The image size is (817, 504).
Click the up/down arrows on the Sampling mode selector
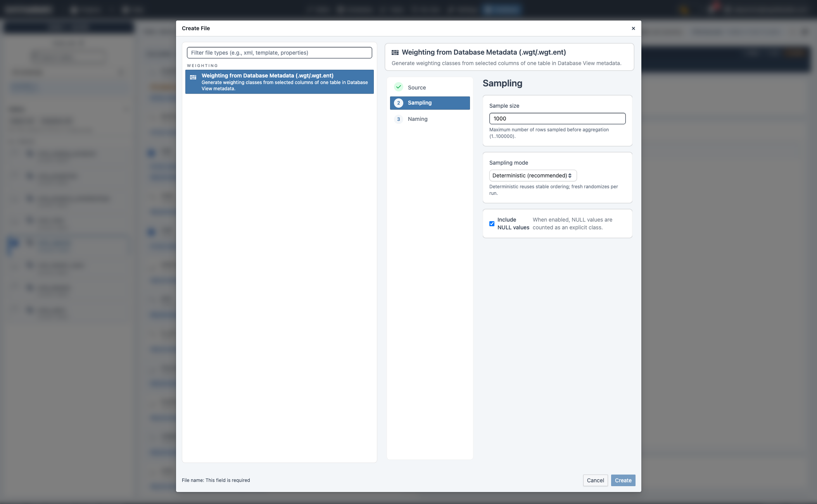coord(570,175)
